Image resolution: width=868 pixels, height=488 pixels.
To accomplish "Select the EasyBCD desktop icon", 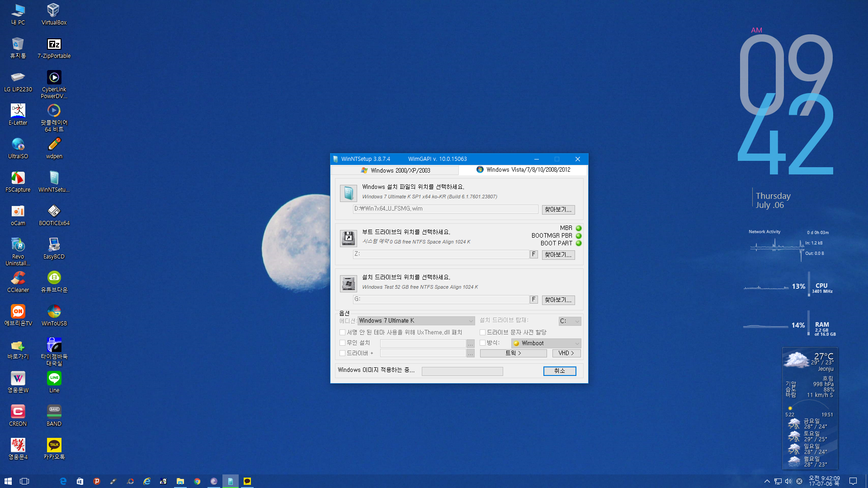I will [x=54, y=249].
